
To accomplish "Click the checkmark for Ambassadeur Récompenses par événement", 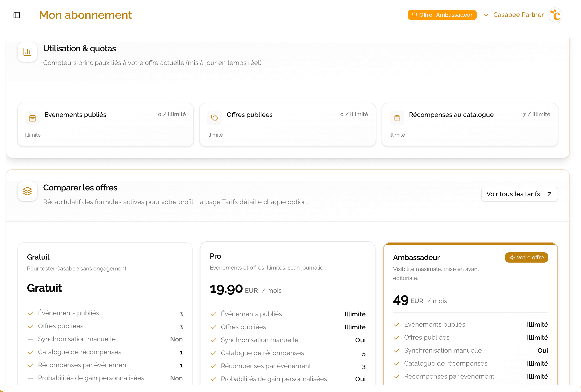I will [x=397, y=377].
